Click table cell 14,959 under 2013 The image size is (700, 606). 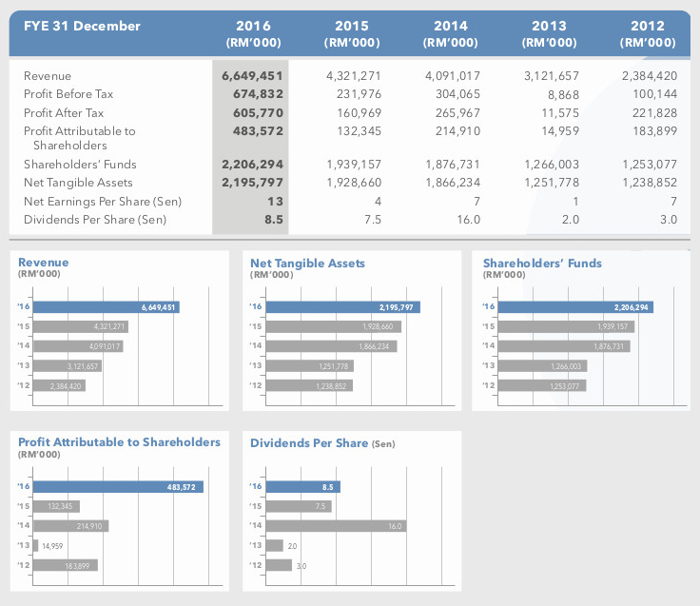pos(560,131)
